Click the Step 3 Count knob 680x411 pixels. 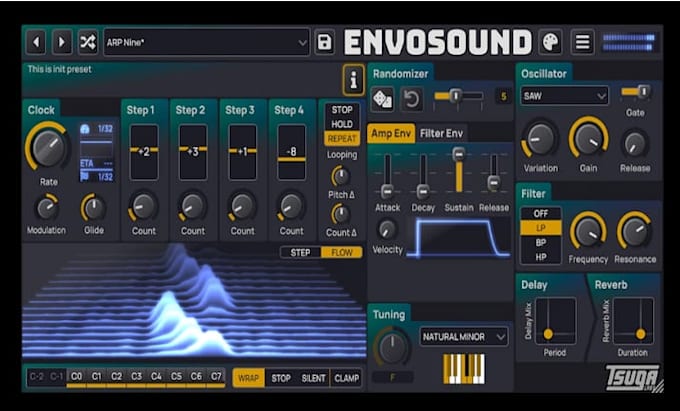[x=242, y=207]
